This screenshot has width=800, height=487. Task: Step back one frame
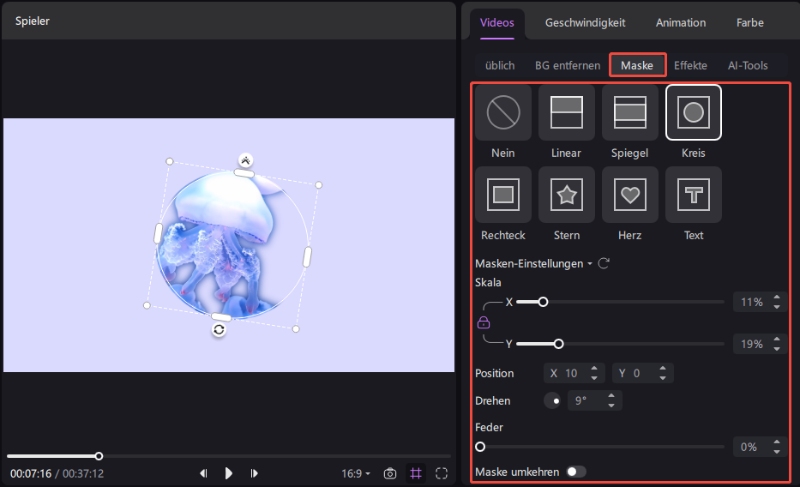coord(204,473)
